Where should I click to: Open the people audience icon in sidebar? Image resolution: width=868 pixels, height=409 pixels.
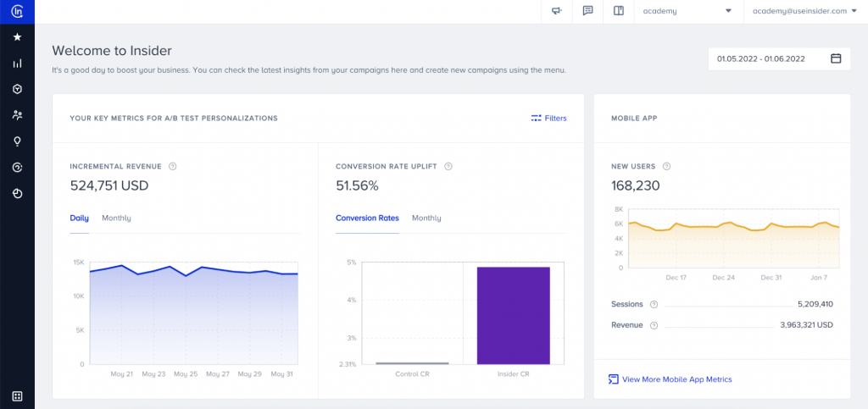[x=17, y=115]
